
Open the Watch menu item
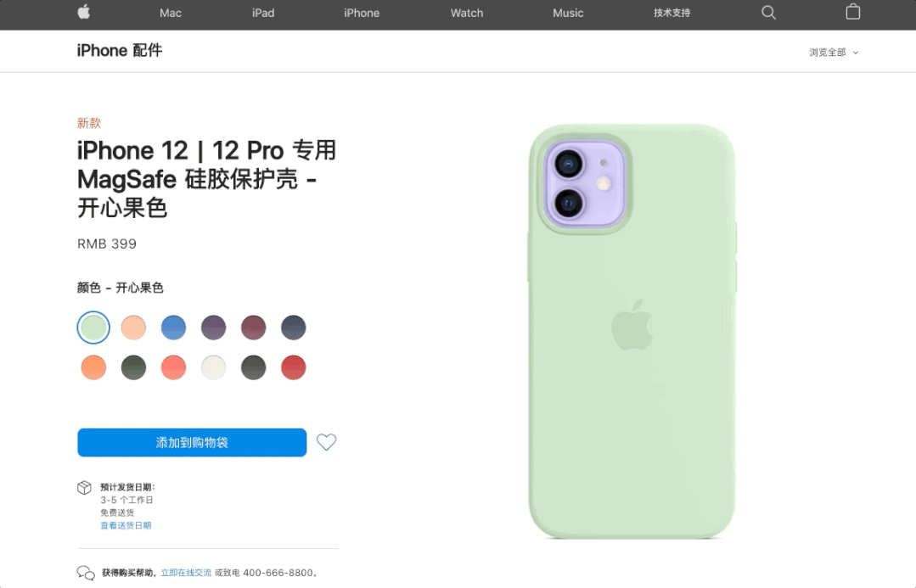click(467, 13)
